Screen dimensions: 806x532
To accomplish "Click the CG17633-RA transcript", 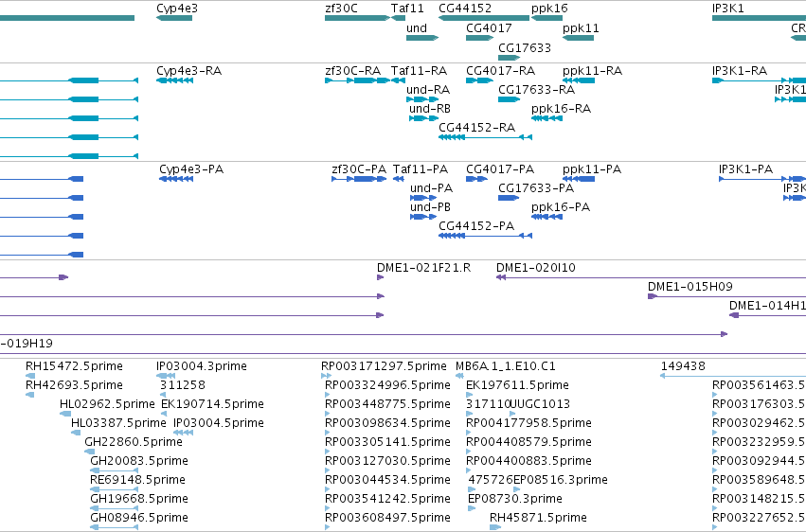I will [x=509, y=99].
